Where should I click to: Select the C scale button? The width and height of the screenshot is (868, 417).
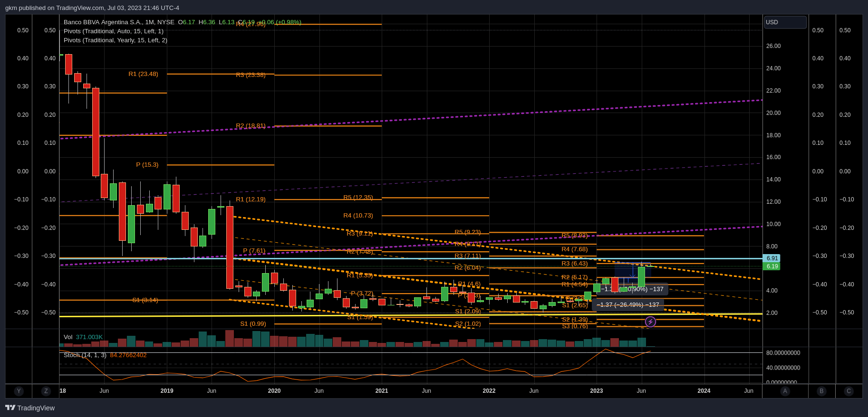click(849, 391)
